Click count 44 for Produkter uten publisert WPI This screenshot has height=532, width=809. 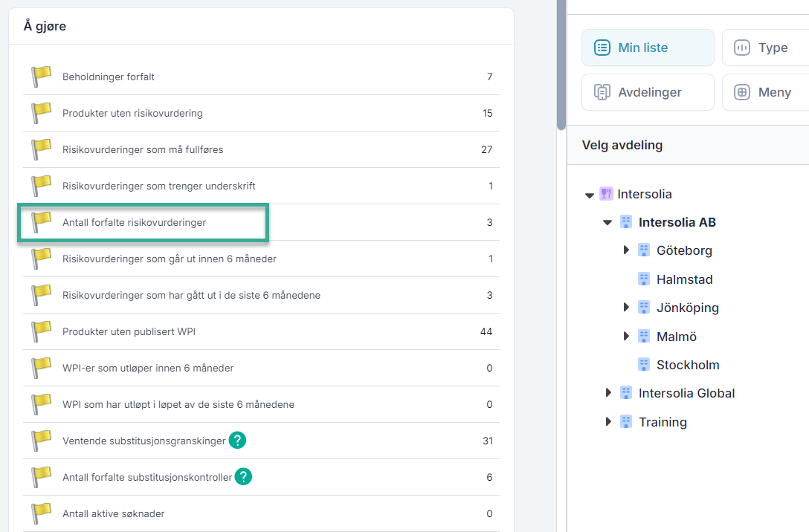tap(486, 332)
